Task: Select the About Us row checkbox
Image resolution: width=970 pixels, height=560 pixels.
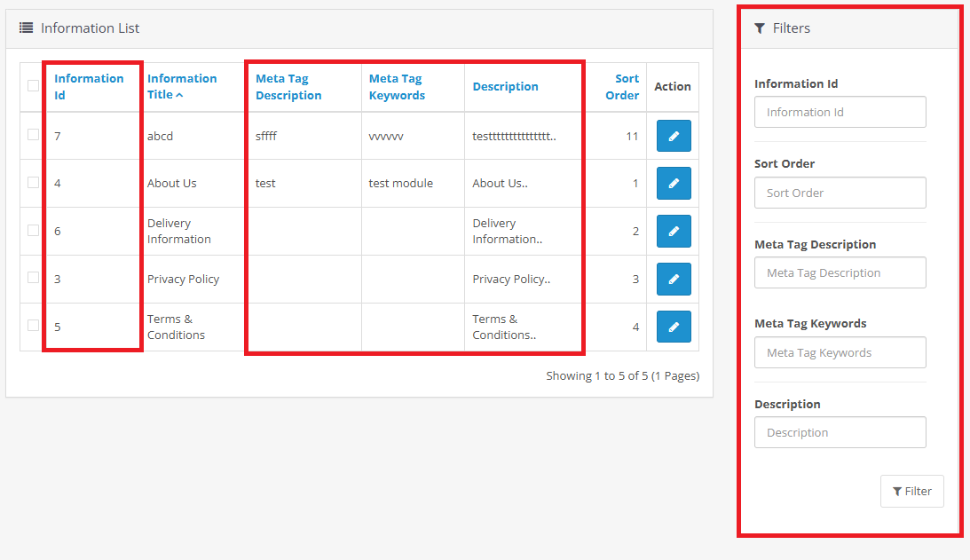Action: pyautogui.click(x=33, y=183)
